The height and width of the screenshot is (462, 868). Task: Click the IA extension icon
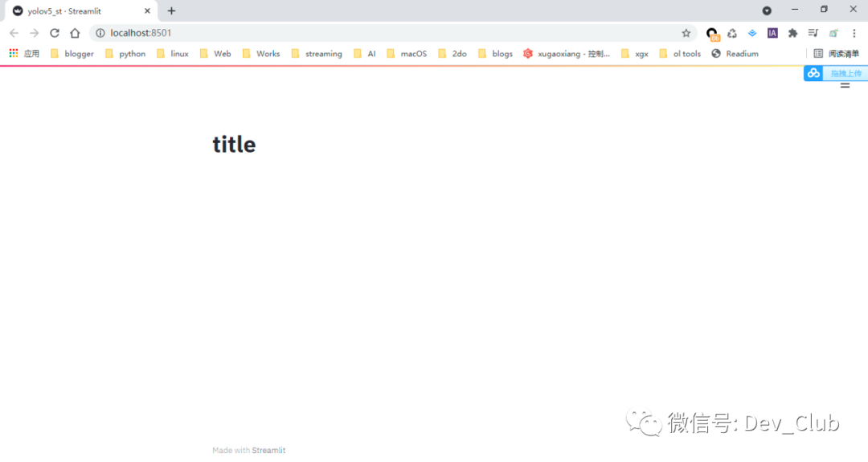coord(772,33)
